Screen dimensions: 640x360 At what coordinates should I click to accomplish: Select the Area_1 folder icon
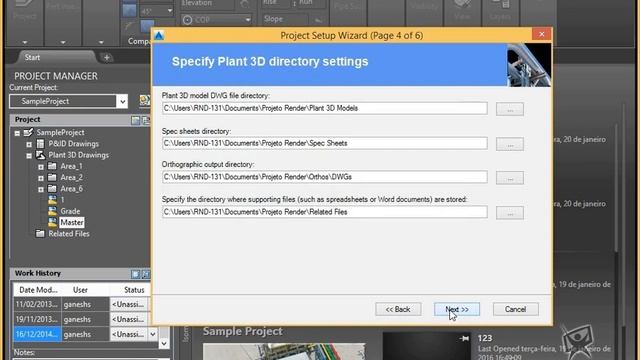click(52, 166)
